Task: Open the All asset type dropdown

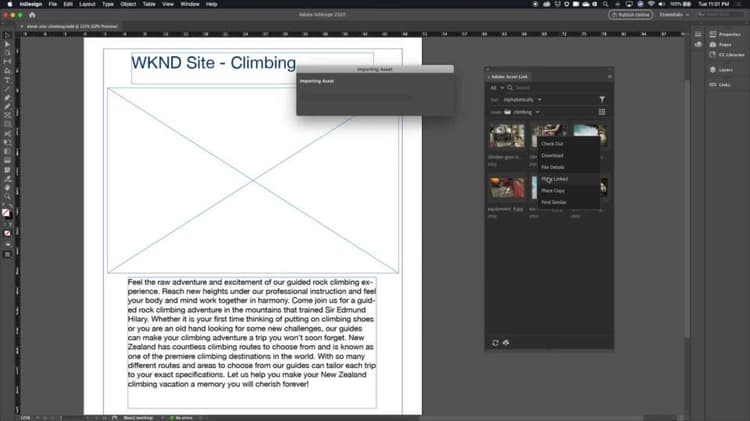Action: click(x=496, y=88)
